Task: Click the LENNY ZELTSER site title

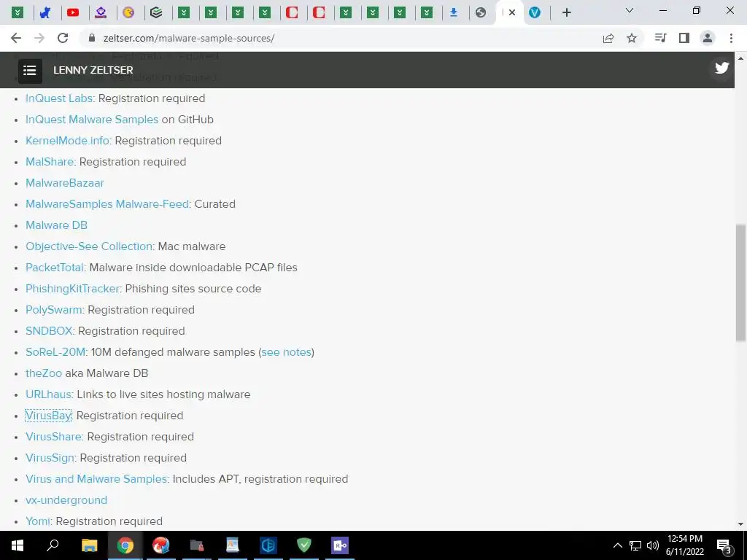Action: pos(93,70)
